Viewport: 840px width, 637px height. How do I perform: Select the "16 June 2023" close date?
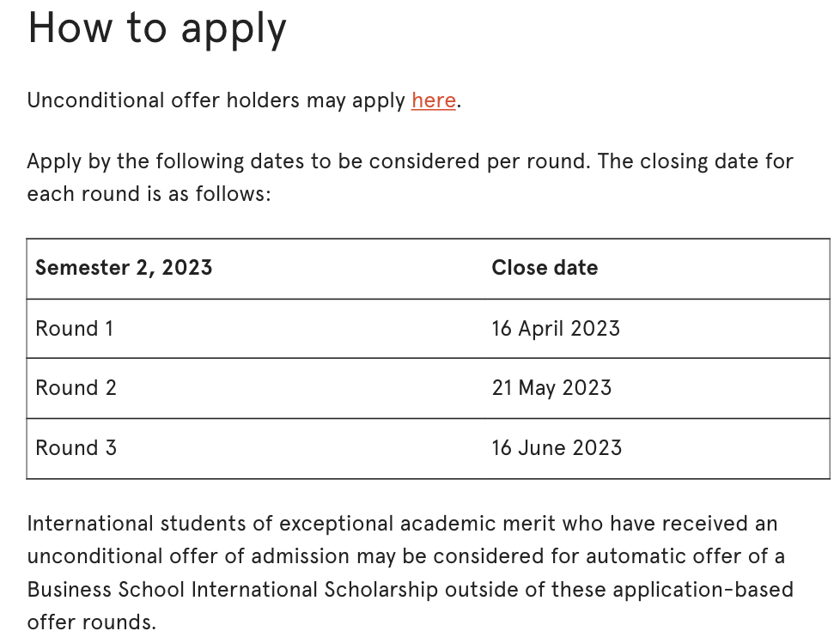[x=557, y=448]
